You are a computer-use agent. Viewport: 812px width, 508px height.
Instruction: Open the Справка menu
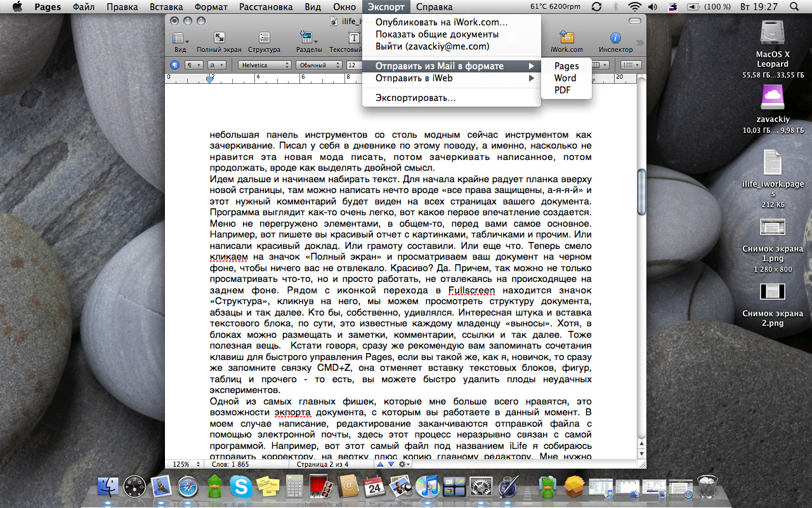click(x=435, y=7)
